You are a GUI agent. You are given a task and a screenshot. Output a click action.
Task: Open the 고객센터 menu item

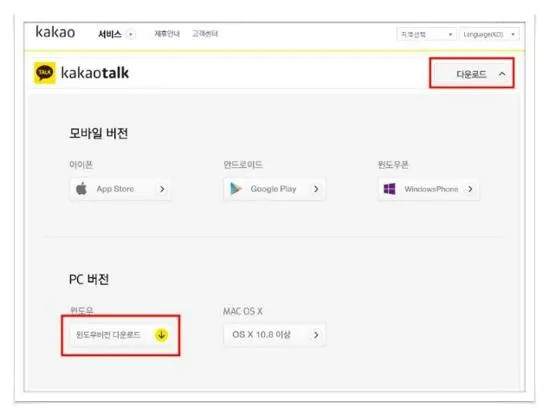click(x=205, y=34)
